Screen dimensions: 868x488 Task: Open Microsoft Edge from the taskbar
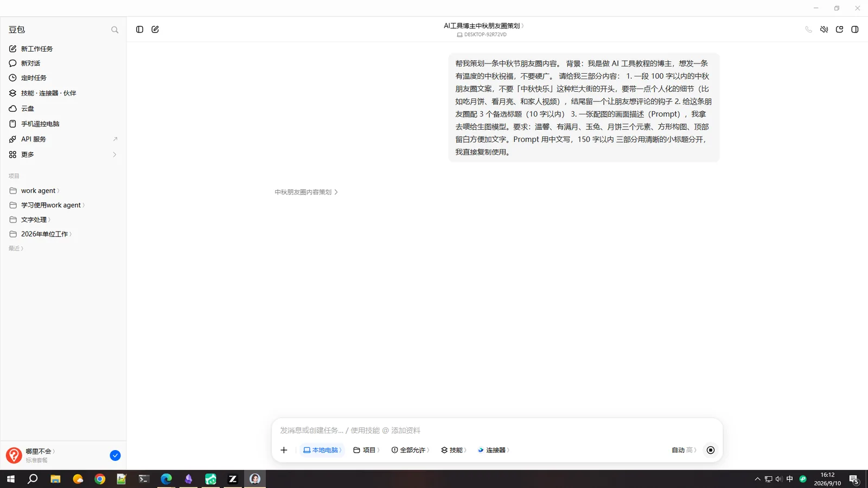click(x=166, y=479)
